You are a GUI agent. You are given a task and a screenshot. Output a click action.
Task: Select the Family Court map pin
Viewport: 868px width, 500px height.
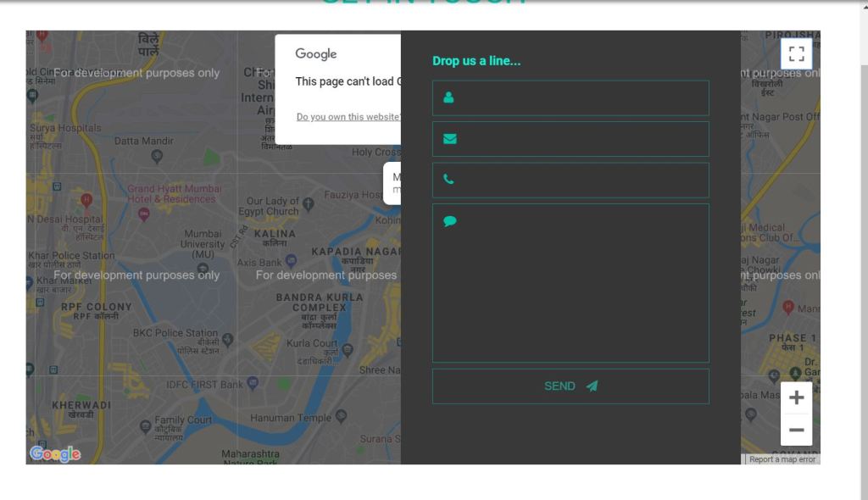(x=146, y=426)
